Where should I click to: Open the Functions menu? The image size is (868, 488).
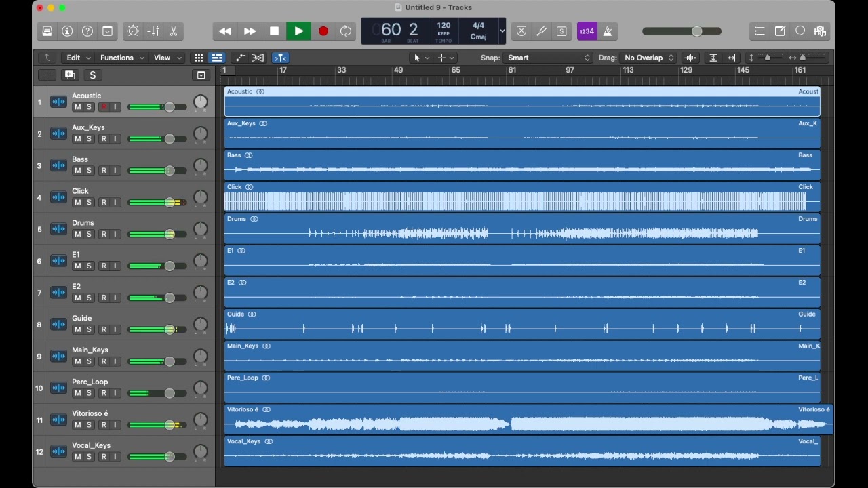(x=122, y=58)
